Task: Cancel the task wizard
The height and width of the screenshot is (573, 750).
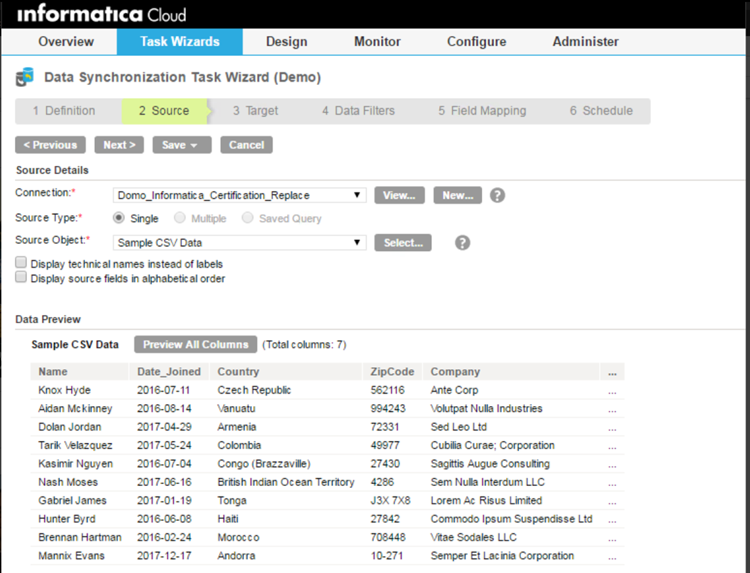Action: (x=246, y=145)
